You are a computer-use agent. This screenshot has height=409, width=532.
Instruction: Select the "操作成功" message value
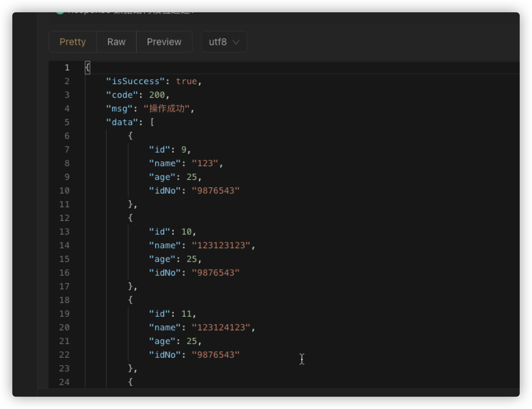167,109
